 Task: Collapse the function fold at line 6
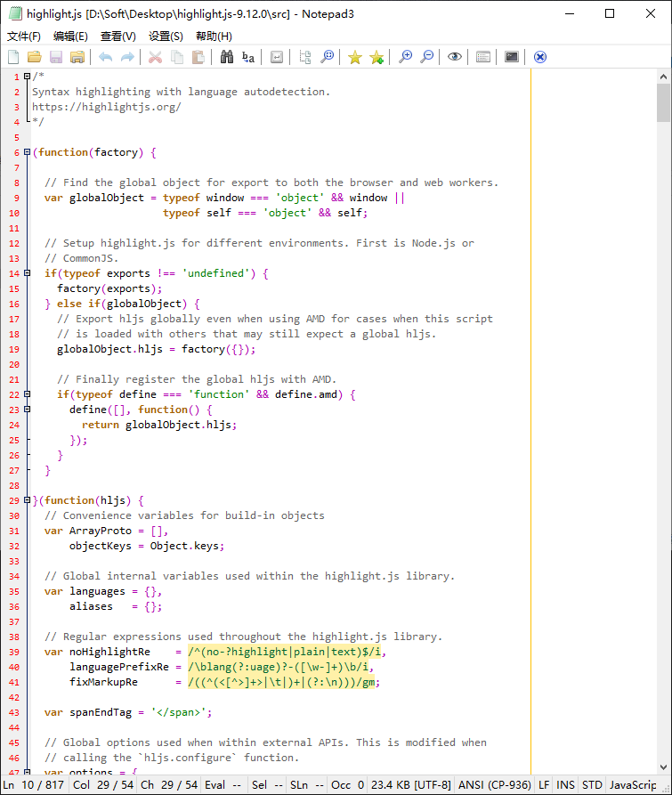point(28,152)
